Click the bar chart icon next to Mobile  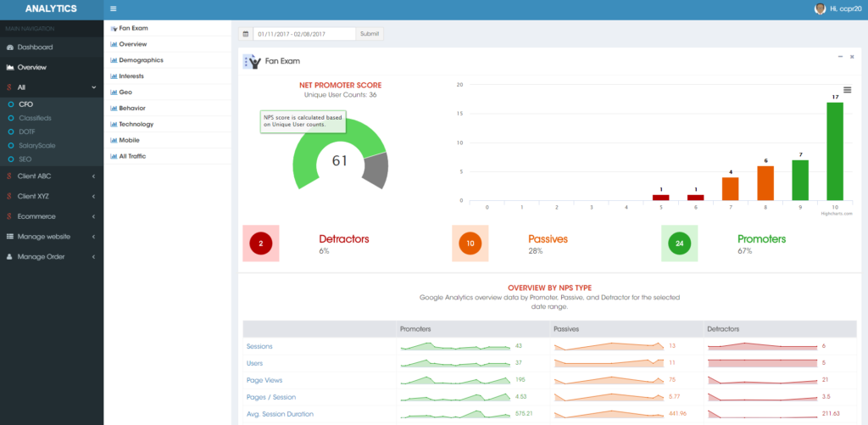pos(114,140)
